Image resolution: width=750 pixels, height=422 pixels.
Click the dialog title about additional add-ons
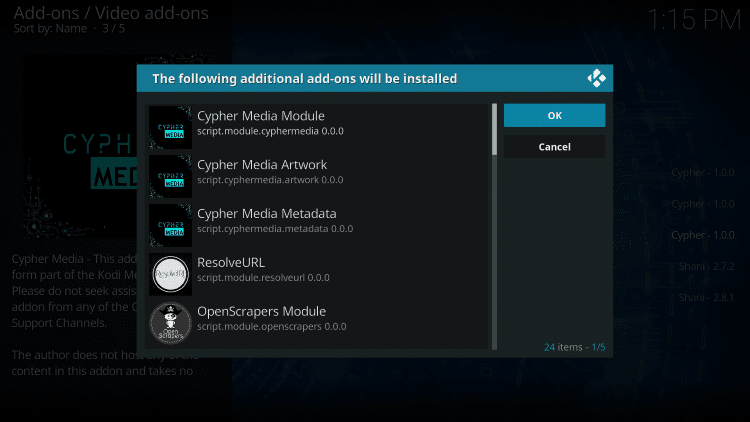pyautogui.click(x=305, y=78)
